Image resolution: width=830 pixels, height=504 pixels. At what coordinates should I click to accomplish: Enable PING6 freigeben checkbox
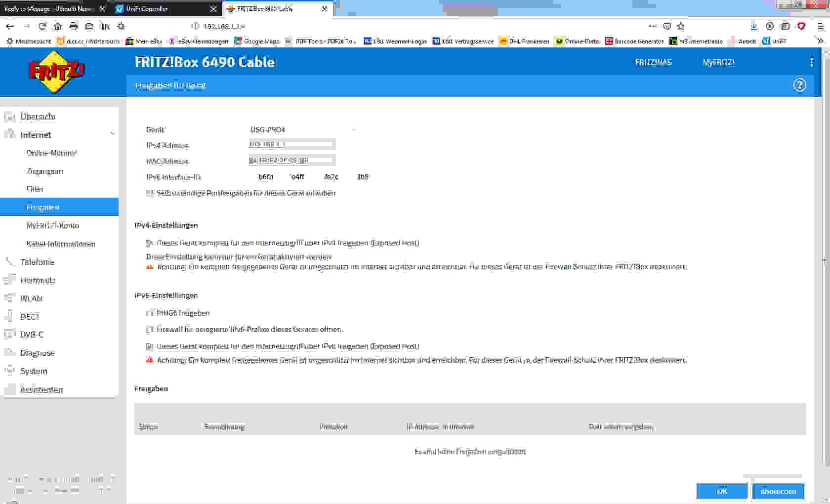point(150,313)
